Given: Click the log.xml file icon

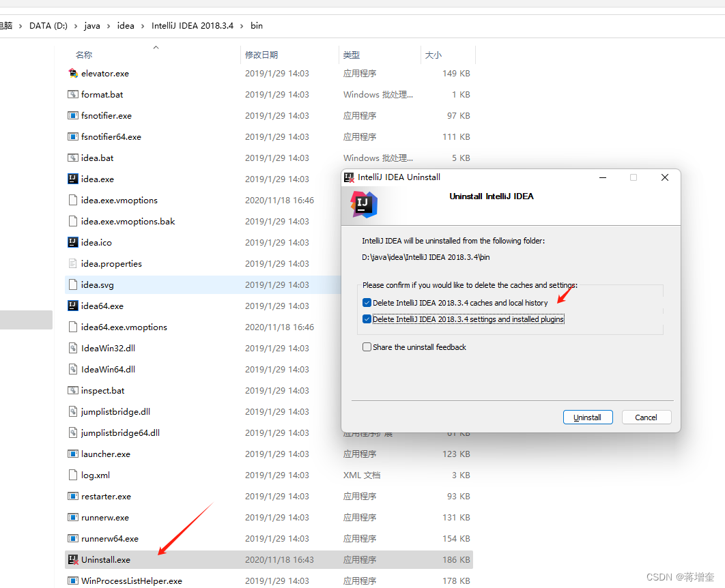Looking at the screenshot, I should click(72, 475).
